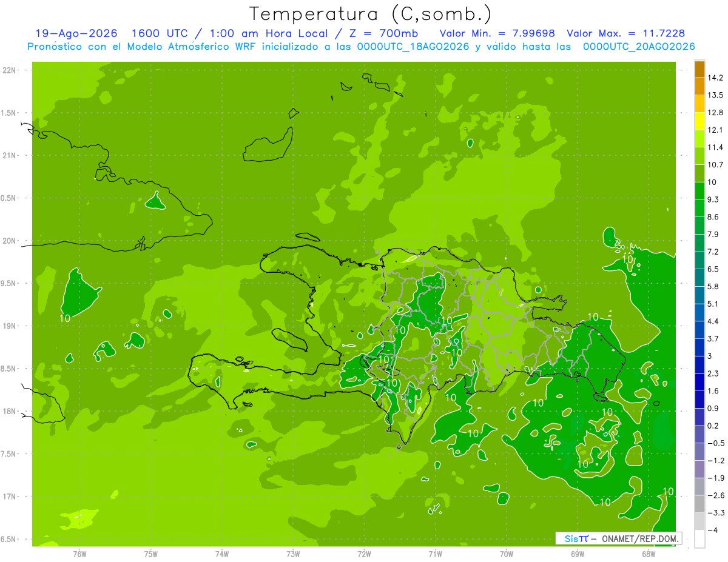
Task: Click the 17N latitude label
Action: click(x=10, y=497)
